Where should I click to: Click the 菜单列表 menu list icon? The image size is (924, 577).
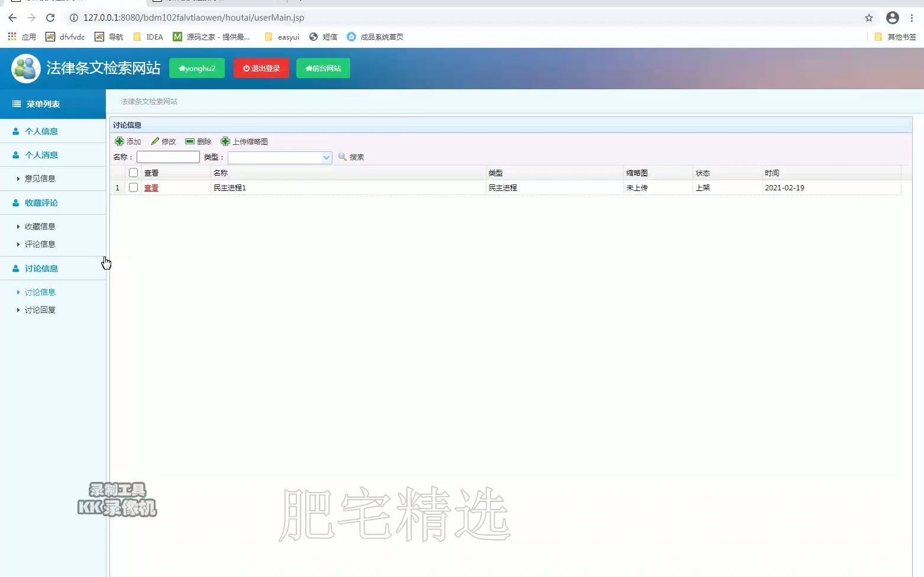click(x=17, y=104)
